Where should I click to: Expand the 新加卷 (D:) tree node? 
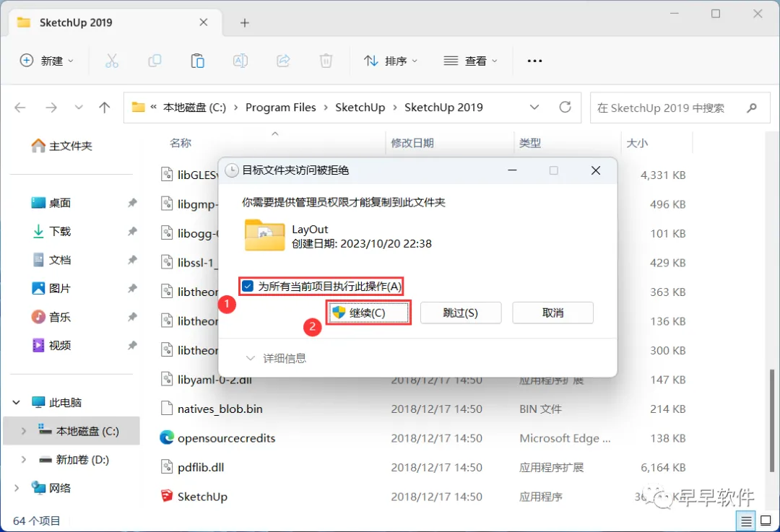click(23, 459)
